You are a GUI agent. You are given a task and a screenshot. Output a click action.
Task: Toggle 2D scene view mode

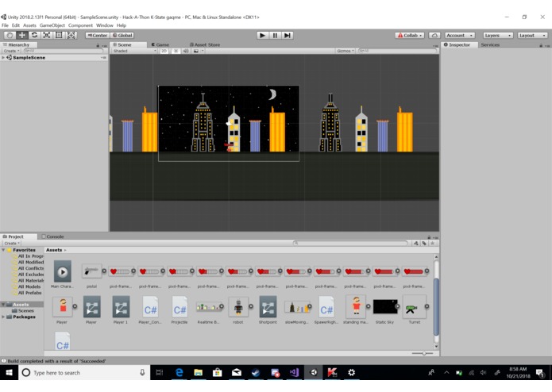pos(164,51)
